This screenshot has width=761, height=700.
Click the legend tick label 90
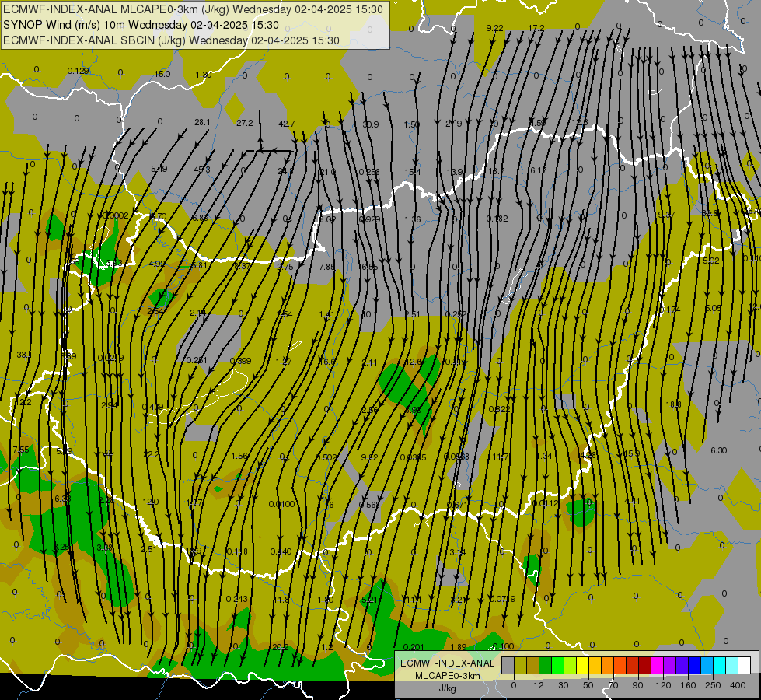pyautogui.click(x=637, y=685)
